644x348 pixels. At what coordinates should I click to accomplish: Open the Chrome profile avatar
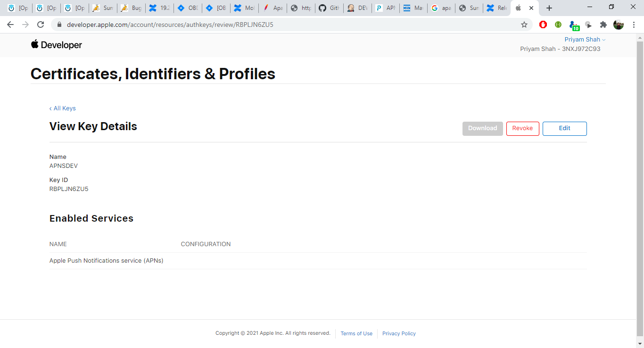point(619,25)
